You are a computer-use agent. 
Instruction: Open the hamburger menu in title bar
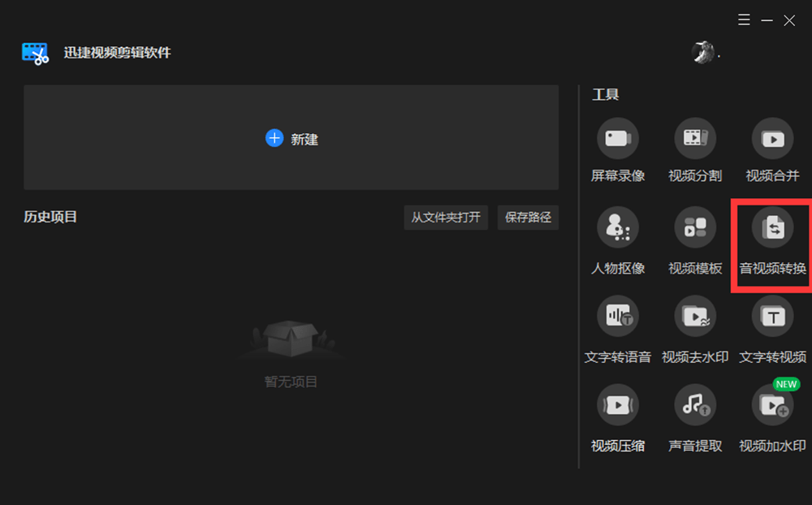point(744,19)
